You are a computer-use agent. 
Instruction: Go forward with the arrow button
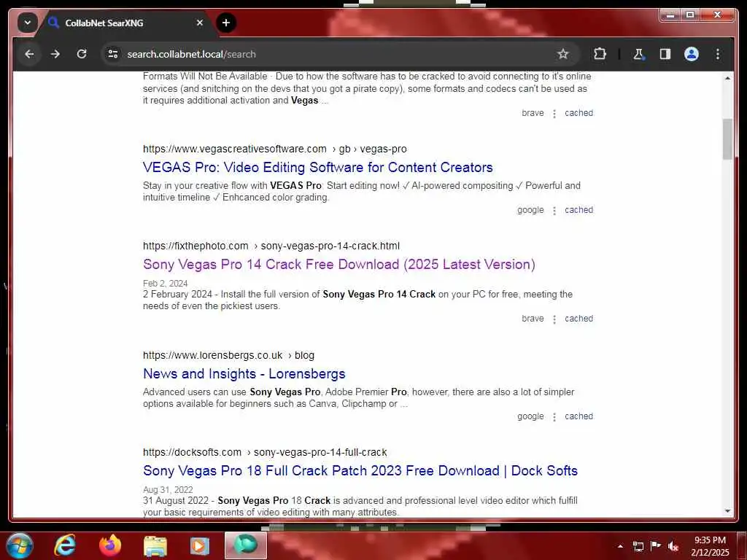(x=55, y=54)
